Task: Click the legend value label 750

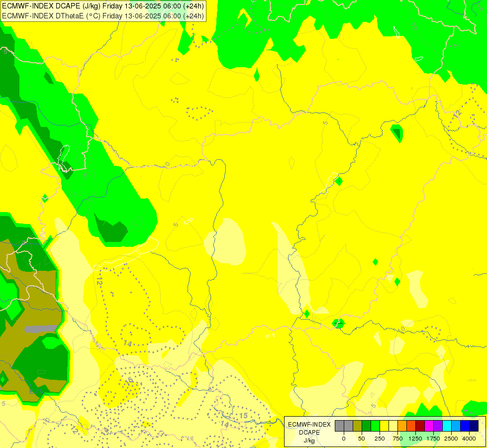Action: click(x=397, y=439)
